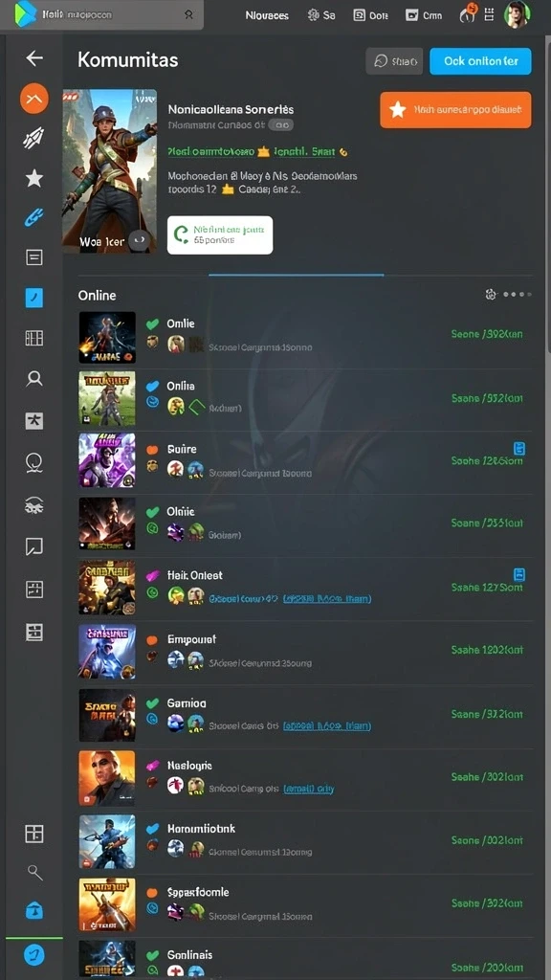This screenshot has height=980, width=551.
Task: Click the mask face sidebar icon
Action: [x=33, y=505]
